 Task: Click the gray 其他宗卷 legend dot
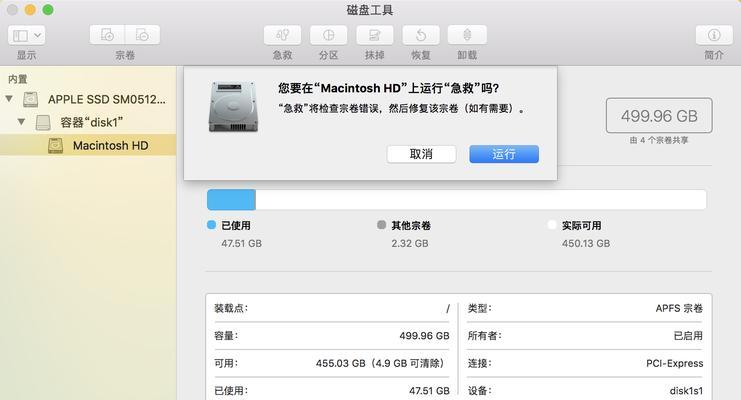click(x=381, y=225)
